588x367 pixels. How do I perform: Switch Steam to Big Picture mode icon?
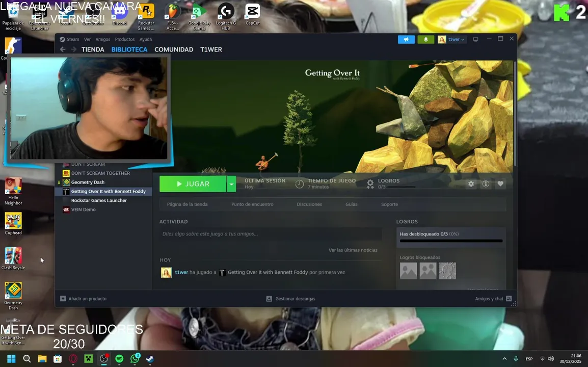tap(475, 39)
